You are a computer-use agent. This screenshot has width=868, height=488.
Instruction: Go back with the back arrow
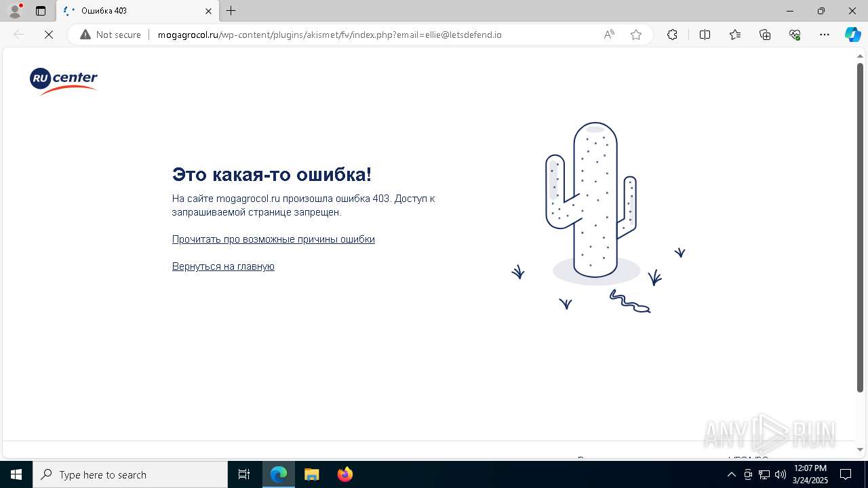pos(19,35)
